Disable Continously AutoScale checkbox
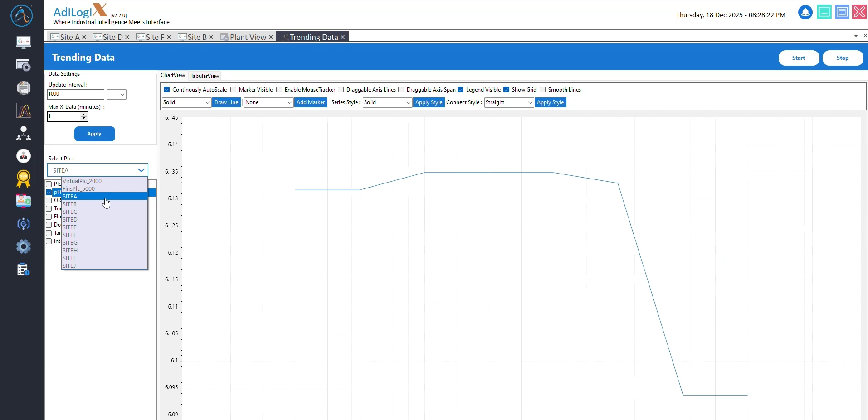Image resolution: width=868 pixels, height=420 pixels. pyautogui.click(x=167, y=90)
